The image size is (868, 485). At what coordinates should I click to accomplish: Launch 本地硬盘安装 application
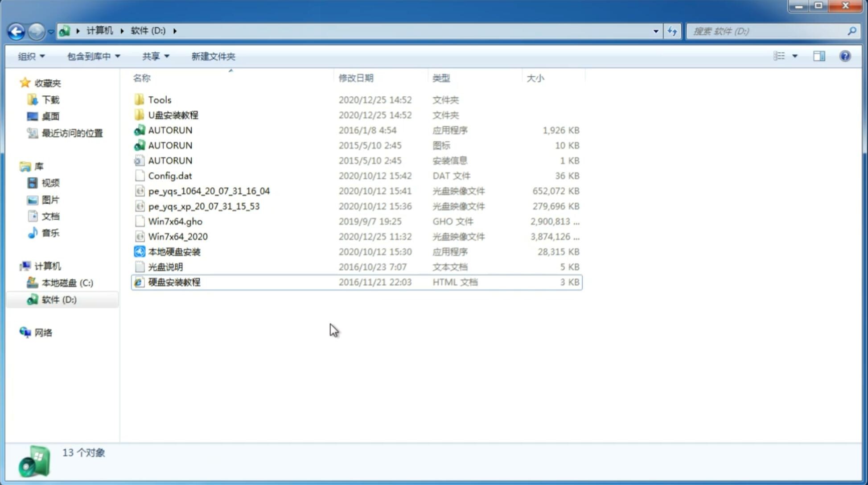tap(173, 251)
